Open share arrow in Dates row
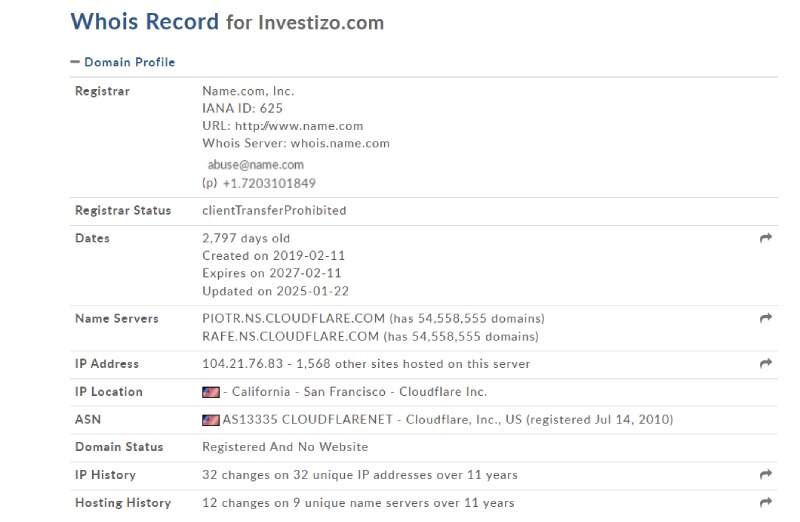 tap(765, 238)
